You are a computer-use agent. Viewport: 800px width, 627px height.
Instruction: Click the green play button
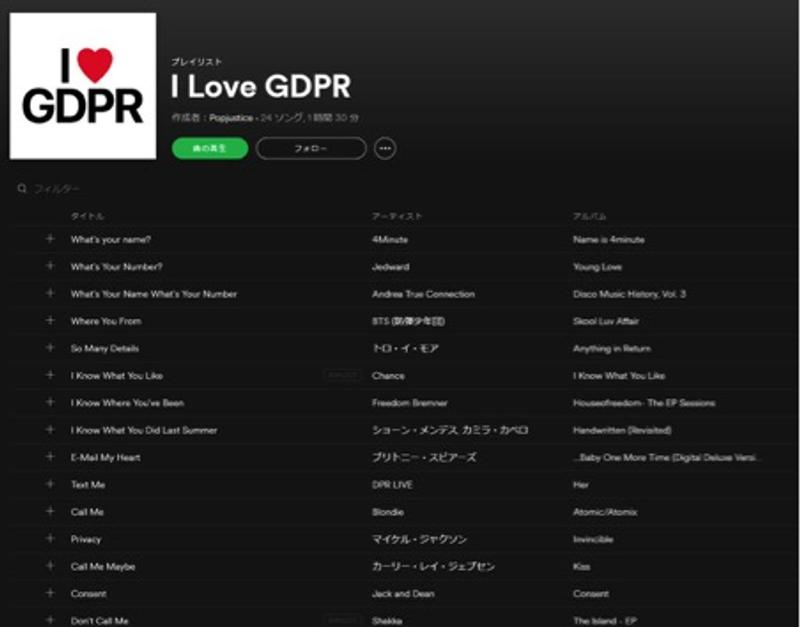coord(210,148)
